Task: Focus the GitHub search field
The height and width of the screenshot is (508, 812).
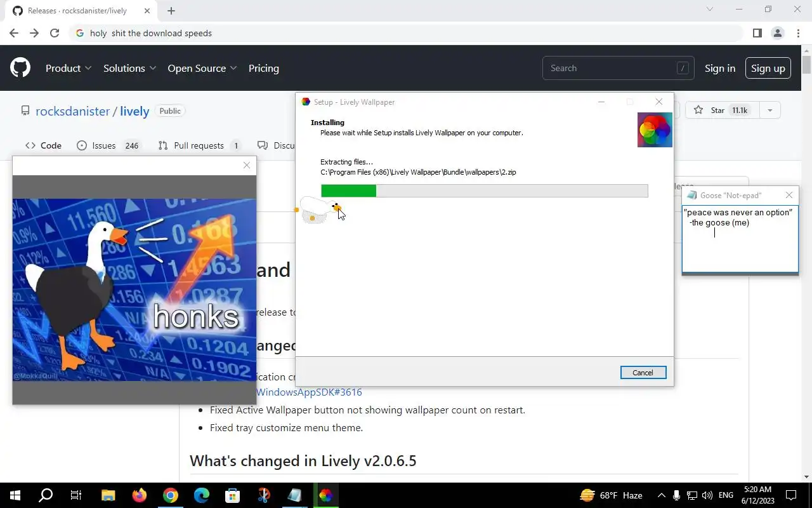Action: click(x=619, y=68)
